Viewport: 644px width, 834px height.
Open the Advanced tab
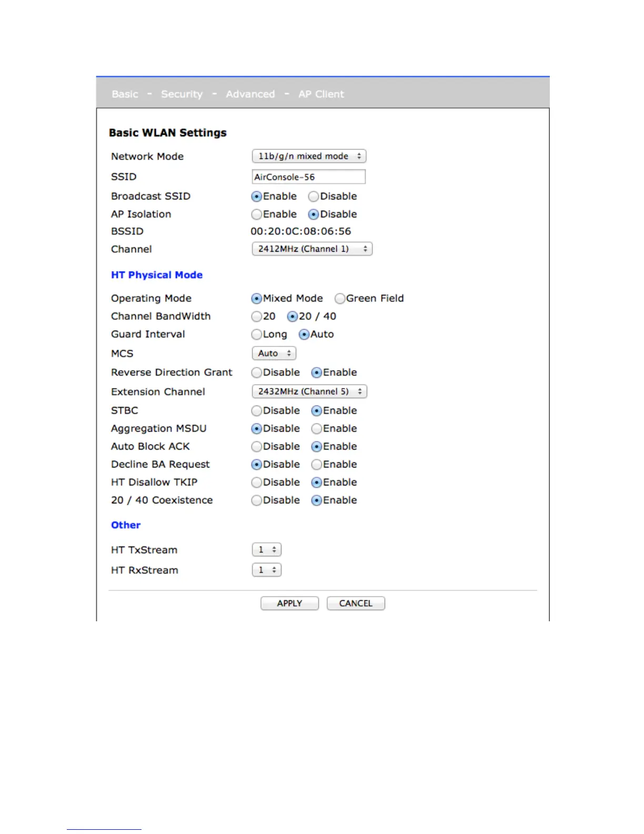pyautogui.click(x=250, y=94)
